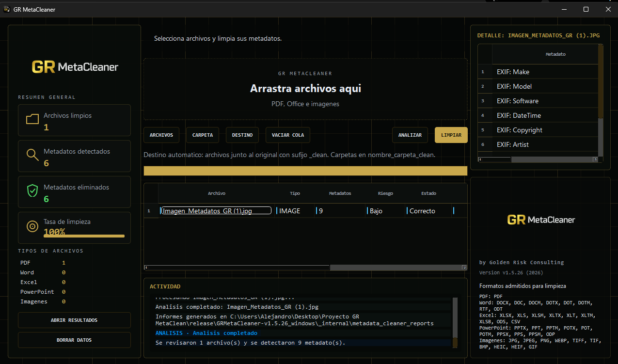Click the PDF count row in file types
The image size is (618, 364).
[x=43, y=263]
